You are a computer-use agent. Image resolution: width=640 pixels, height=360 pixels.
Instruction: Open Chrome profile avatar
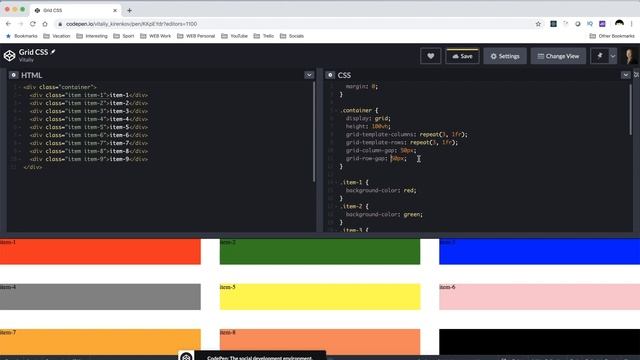(x=619, y=24)
